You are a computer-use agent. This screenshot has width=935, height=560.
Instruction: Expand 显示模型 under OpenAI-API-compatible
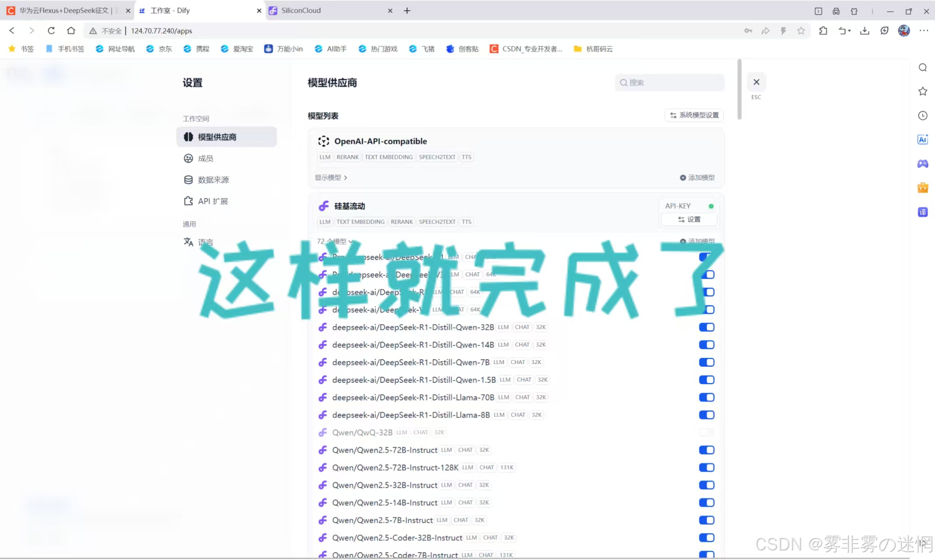point(331,177)
